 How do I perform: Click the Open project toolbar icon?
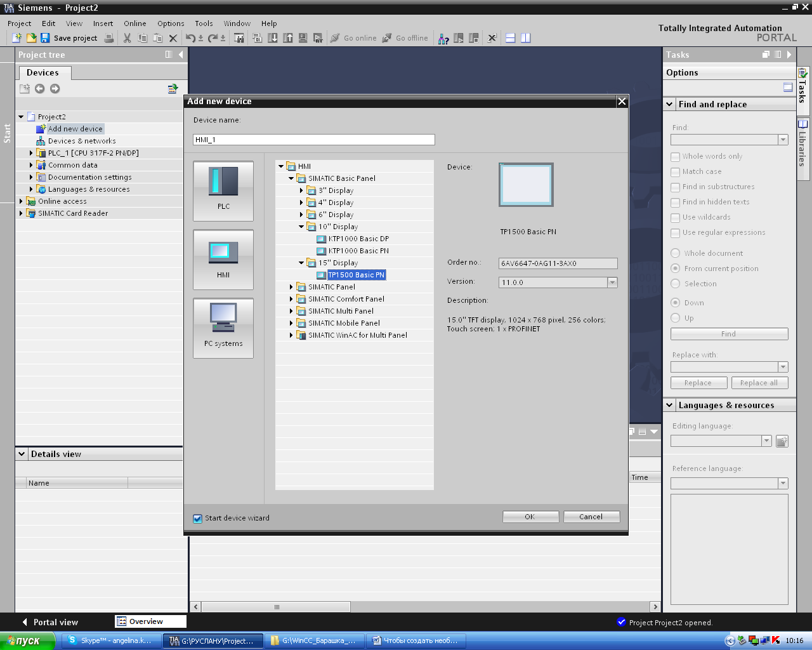tap(31, 38)
